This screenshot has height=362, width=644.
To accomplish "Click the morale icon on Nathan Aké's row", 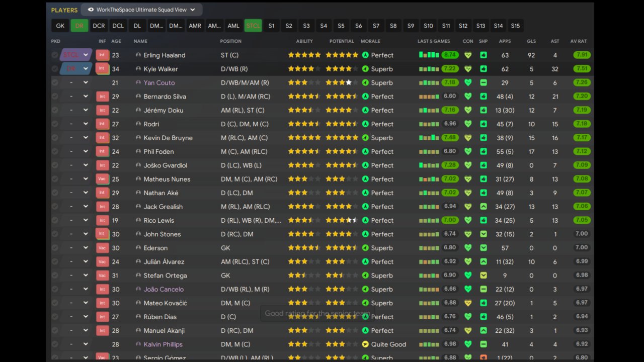I will [366, 193].
